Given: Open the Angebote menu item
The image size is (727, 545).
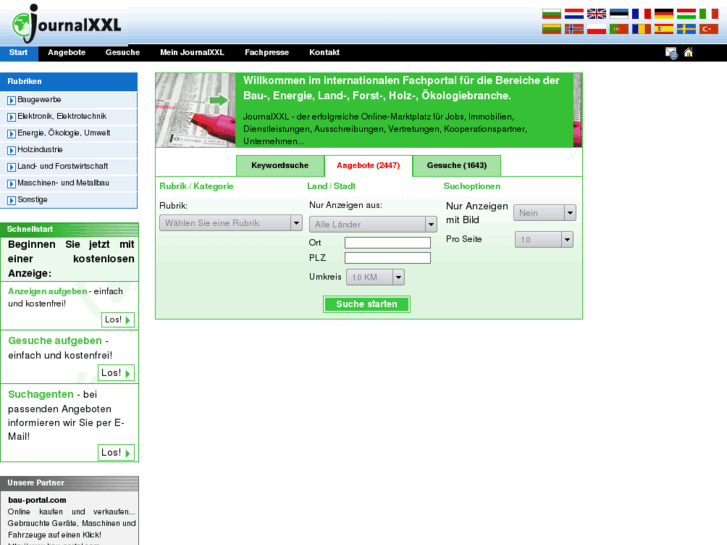Looking at the screenshot, I should click(x=66, y=52).
